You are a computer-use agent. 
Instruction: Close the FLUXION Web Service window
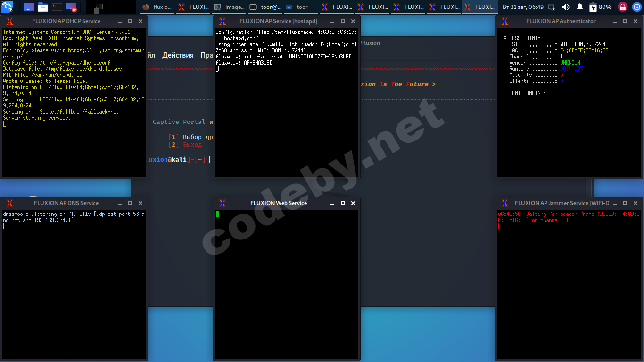pos(353,203)
